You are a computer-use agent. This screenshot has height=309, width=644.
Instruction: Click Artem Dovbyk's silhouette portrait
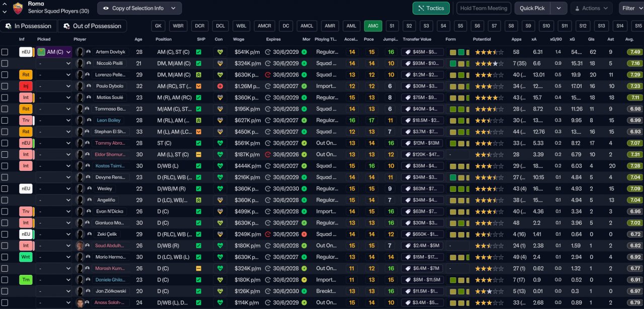79,52
